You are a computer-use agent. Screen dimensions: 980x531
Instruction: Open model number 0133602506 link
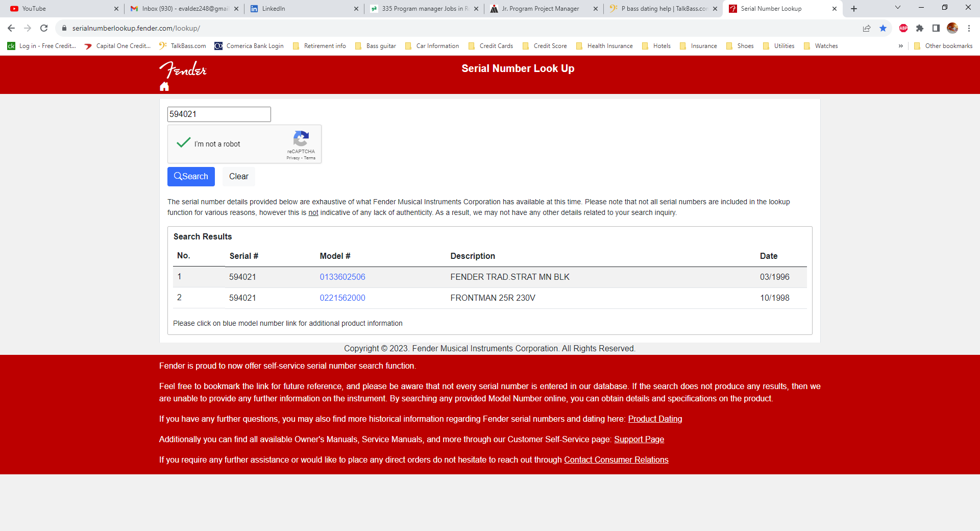[x=342, y=277]
